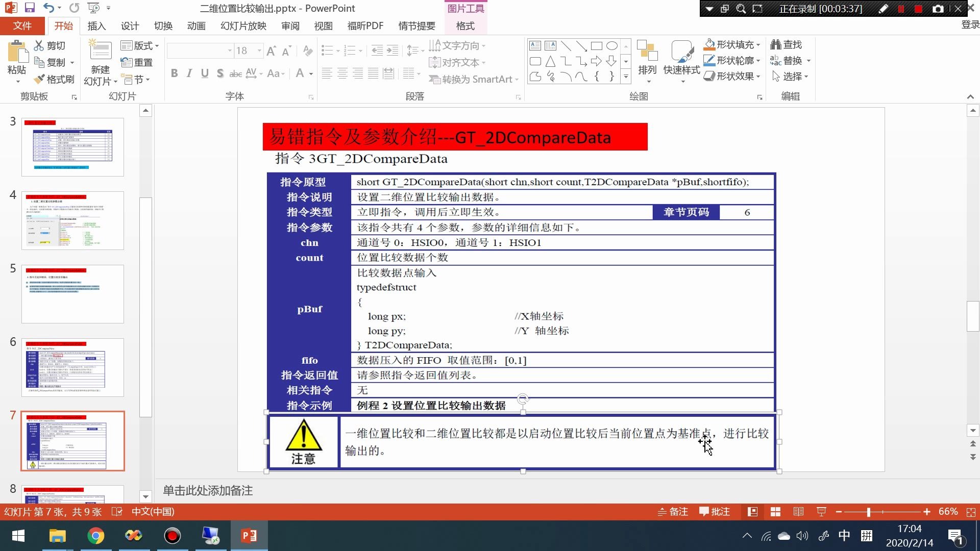Open the Section (节) dropdown
Viewport: 980px width, 551px height.
136,80
